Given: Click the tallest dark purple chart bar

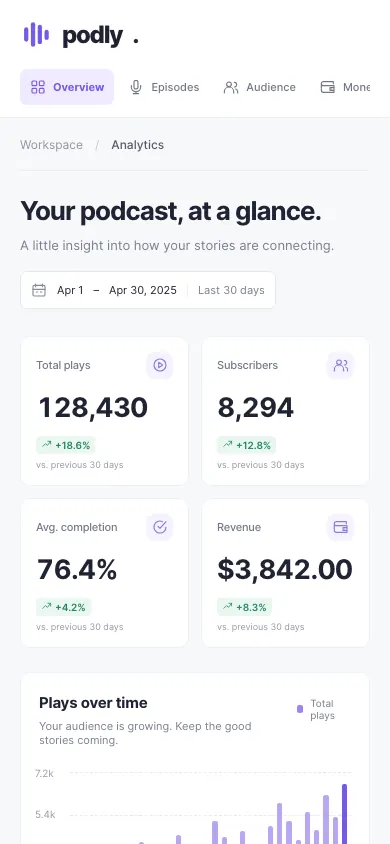Looking at the screenshot, I should click(x=345, y=814).
